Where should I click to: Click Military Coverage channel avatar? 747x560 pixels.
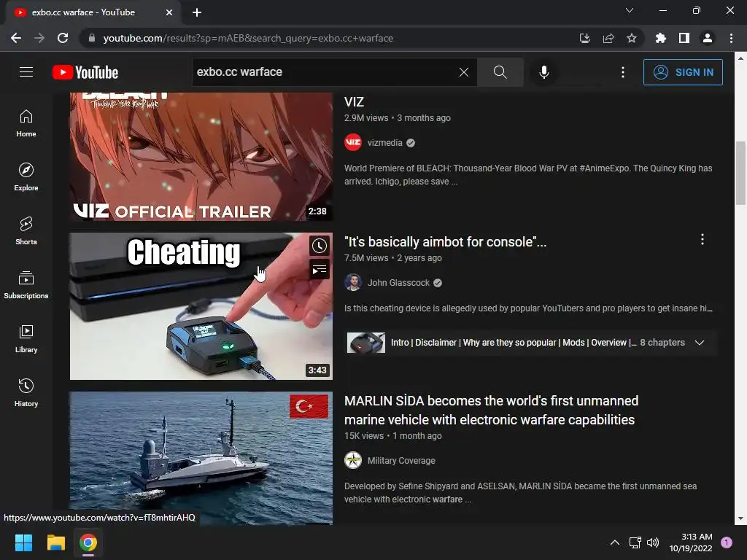(x=353, y=461)
